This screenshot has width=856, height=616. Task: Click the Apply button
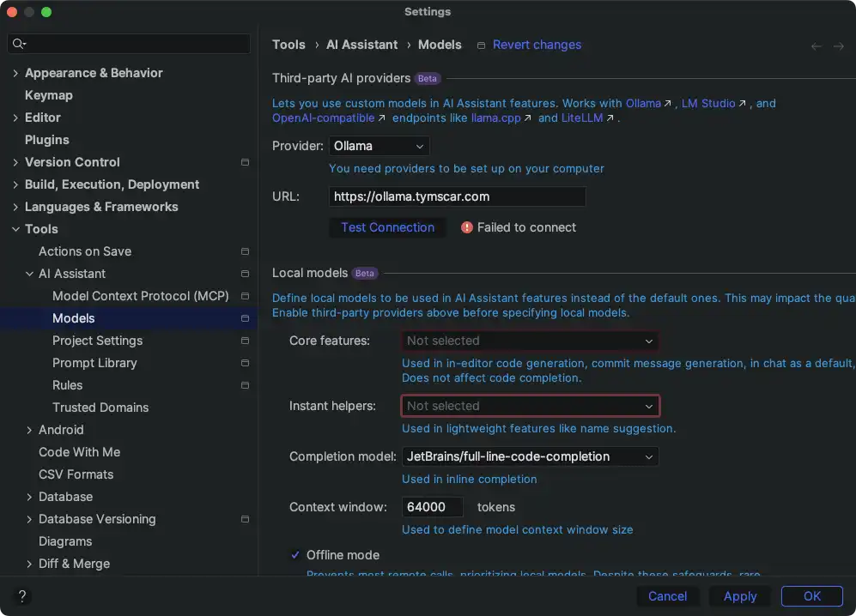pyautogui.click(x=739, y=596)
